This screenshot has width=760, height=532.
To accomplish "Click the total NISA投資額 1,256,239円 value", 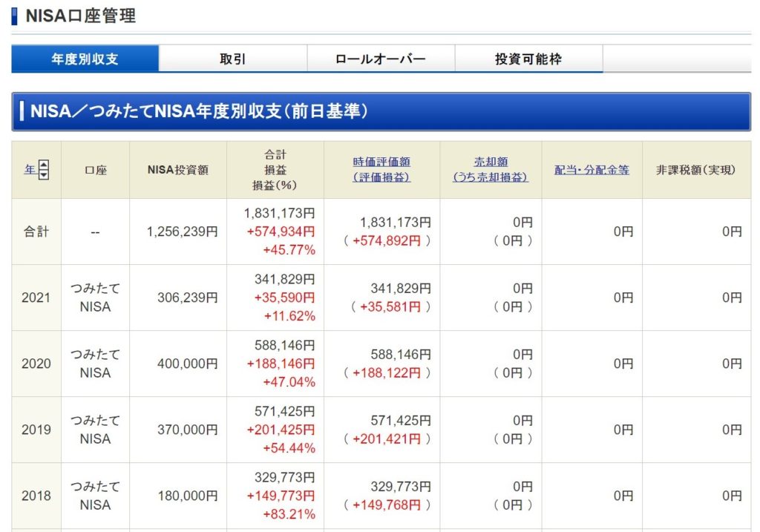I will pyautogui.click(x=183, y=231).
